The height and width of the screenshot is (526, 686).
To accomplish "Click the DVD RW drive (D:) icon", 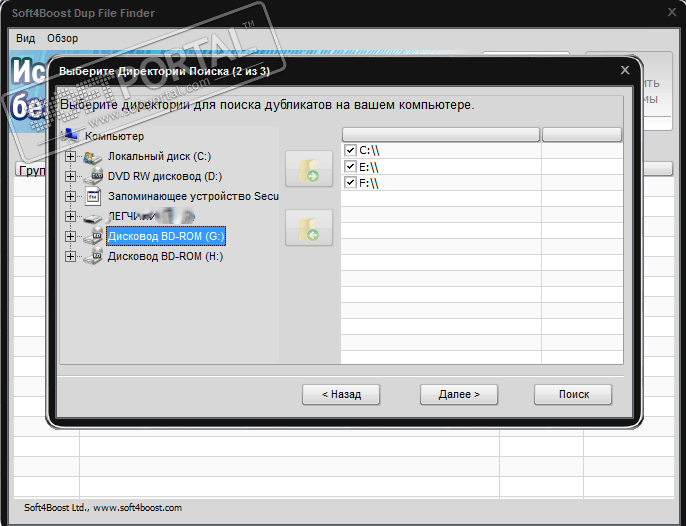I will pyautogui.click(x=93, y=176).
